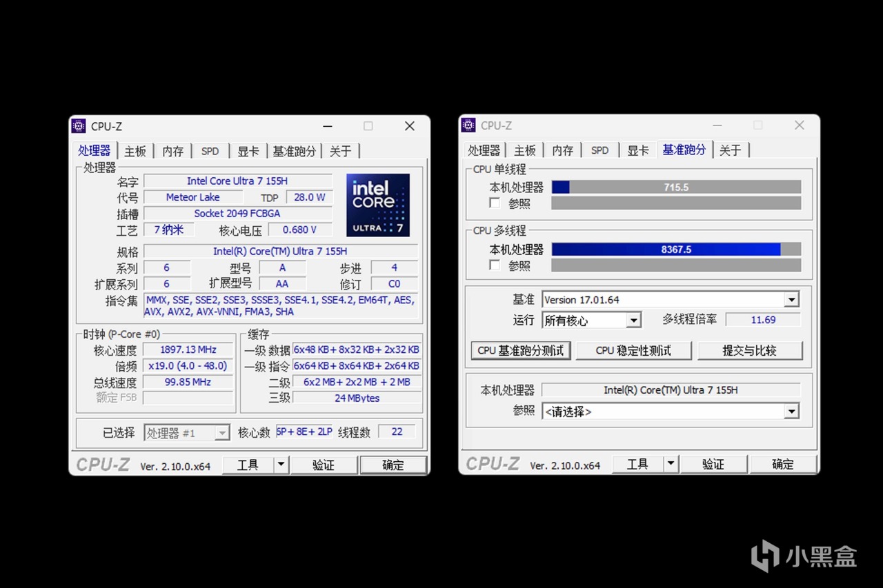Click 确定 button in right window
Image resolution: width=883 pixels, height=588 pixels.
(783, 465)
